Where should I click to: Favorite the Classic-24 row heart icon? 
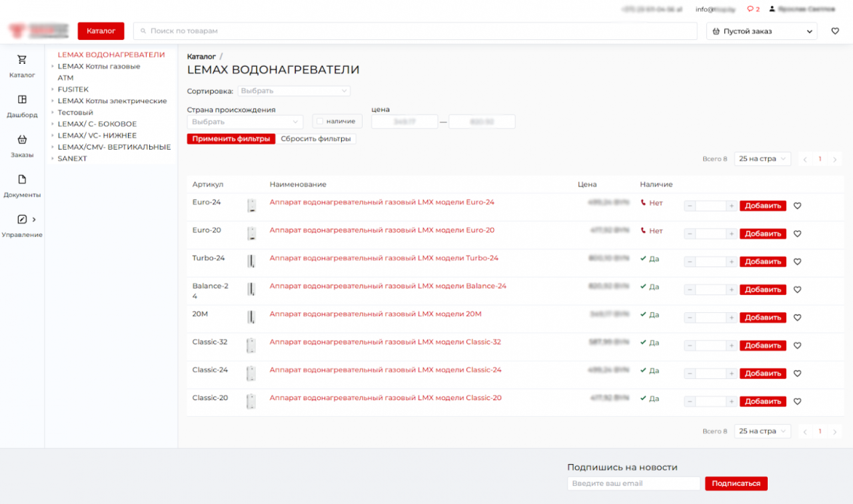(797, 374)
